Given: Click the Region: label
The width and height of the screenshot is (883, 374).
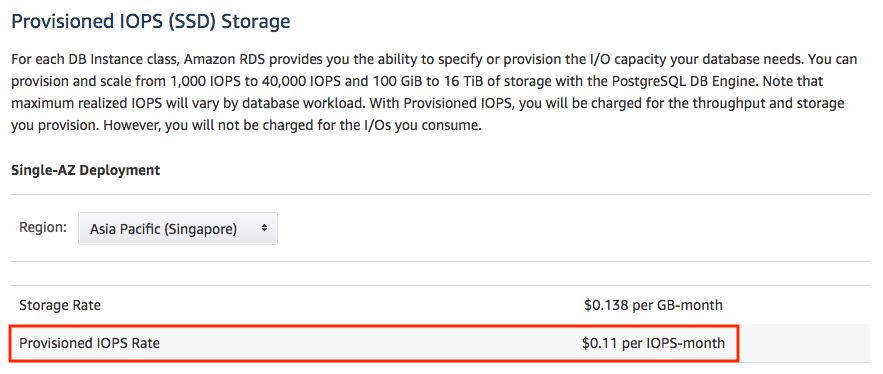Looking at the screenshot, I should [43, 228].
